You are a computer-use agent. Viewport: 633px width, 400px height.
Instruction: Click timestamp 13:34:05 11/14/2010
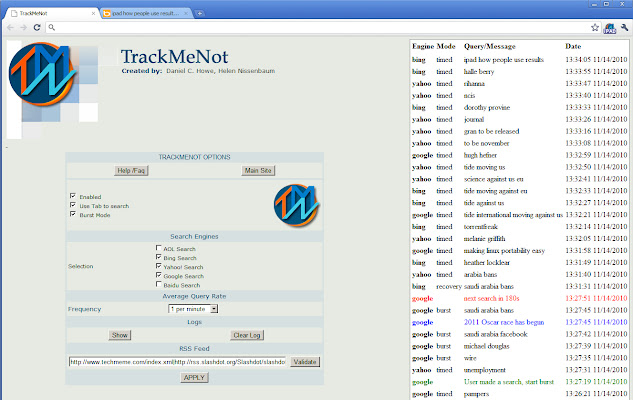pyautogui.click(x=596, y=60)
